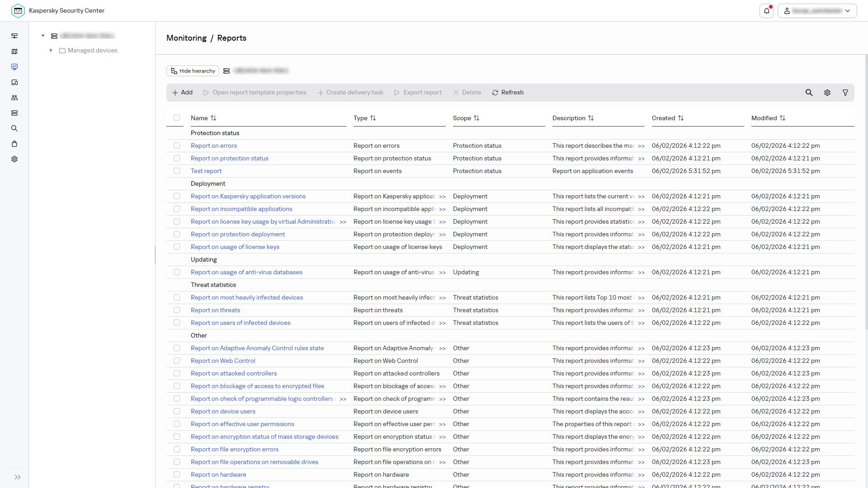Click Export report in the toolbar
868x488 pixels.
(x=418, y=93)
